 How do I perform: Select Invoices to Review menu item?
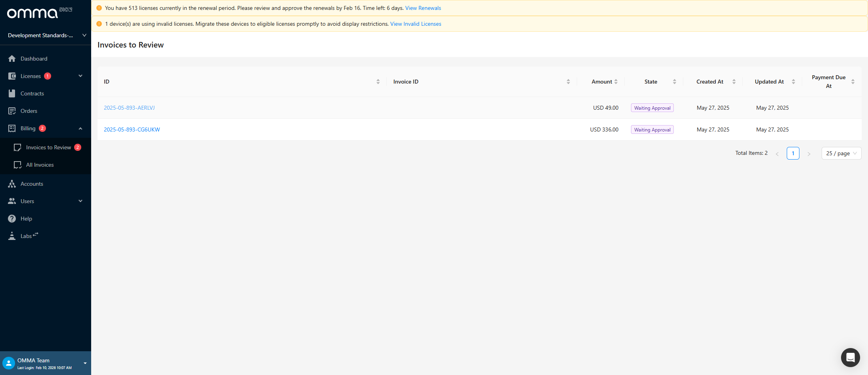click(48, 147)
